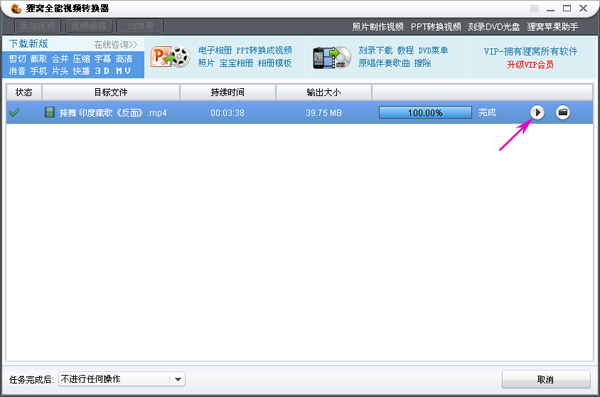Click the 取消 cancel button

[x=546, y=379]
